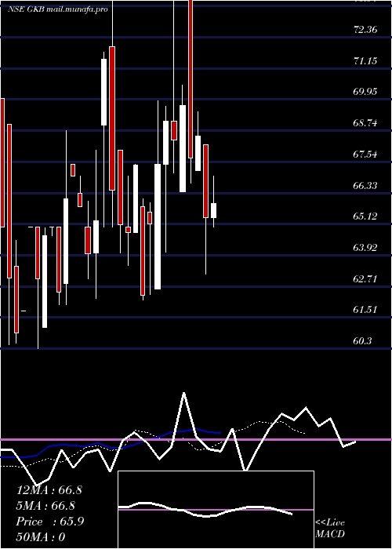Click the Live MACD inset chart

pyautogui.click(x=216, y=510)
